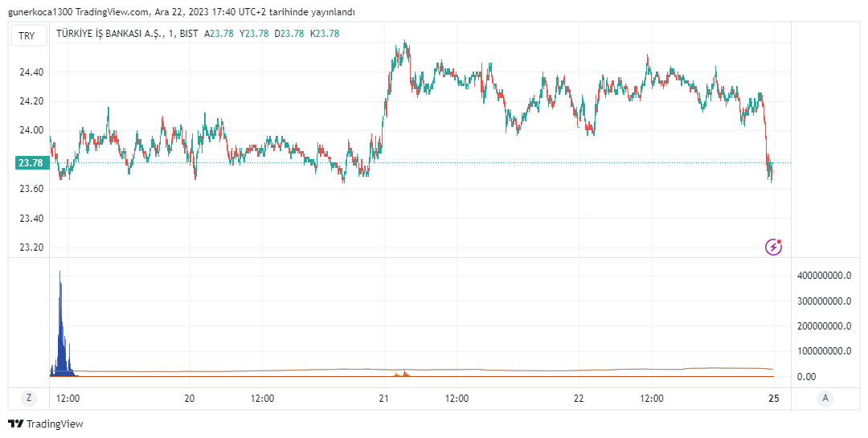
Task: Select the 1 interval label in legend
Action: 171,34
